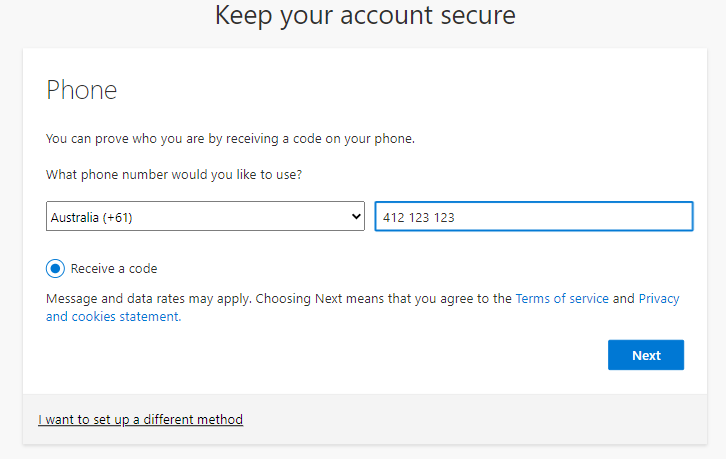Viewport: 726px width, 459px height.
Task: Click the 'You can prove who you are' description
Action: [230, 138]
